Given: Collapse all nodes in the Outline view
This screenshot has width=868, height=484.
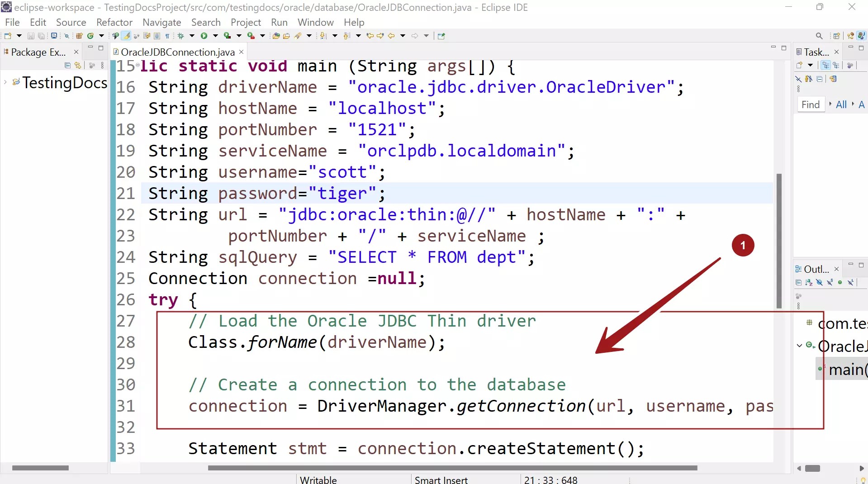Looking at the screenshot, I should pyautogui.click(x=798, y=283).
